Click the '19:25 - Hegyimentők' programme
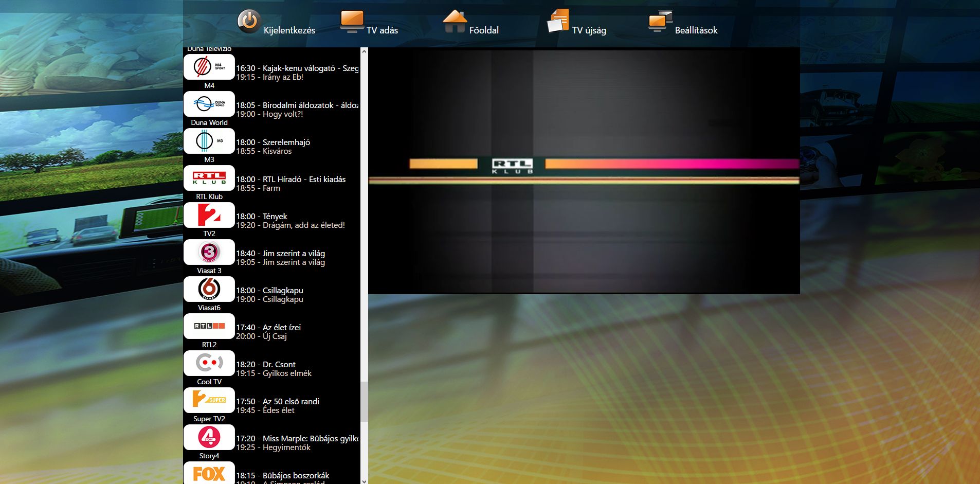The height and width of the screenshot is (484, 980). 274,447
